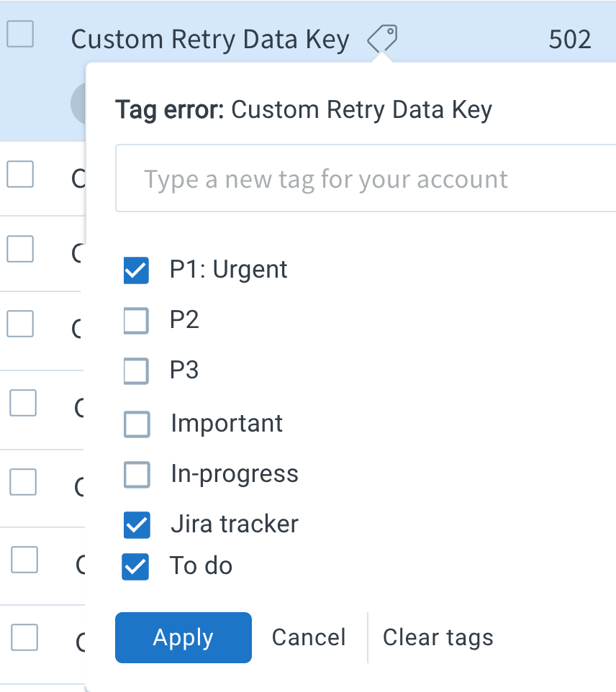Image resolution: width=616 pixels, height=692 pixels.
Task: Click Cancel to dismiss the tag popup
Action: point(308,637)
